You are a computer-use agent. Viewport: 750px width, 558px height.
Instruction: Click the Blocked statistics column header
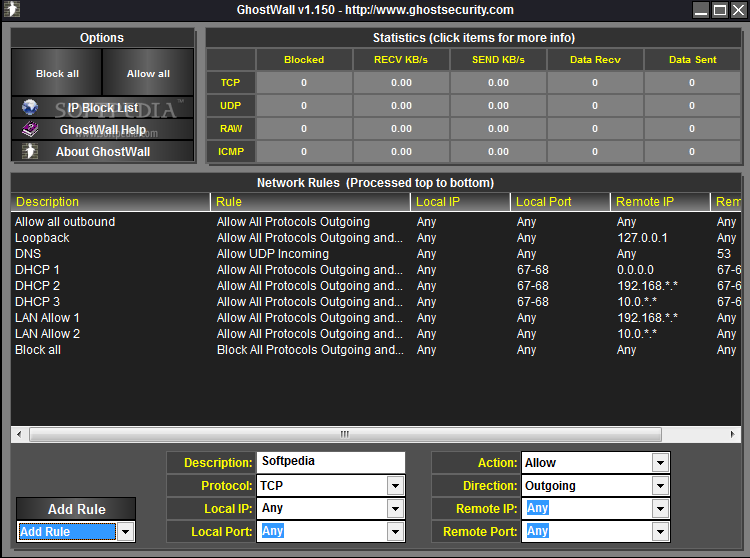304,60
